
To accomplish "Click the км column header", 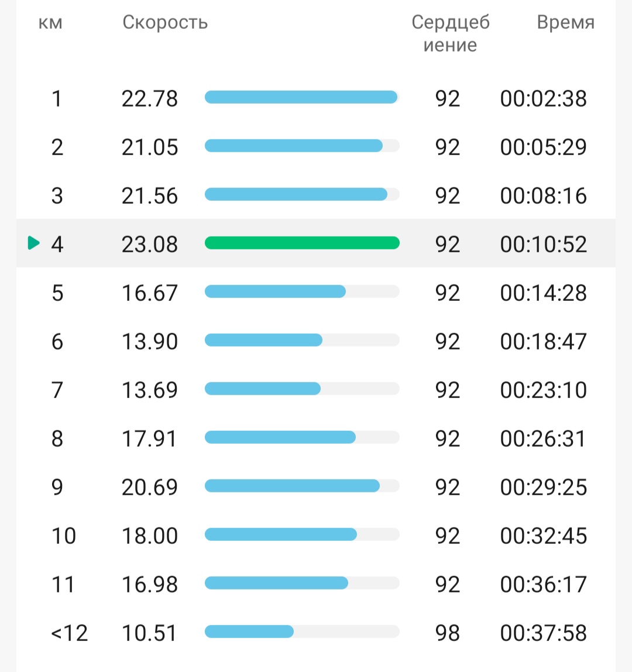I will [x=50, y=23].
